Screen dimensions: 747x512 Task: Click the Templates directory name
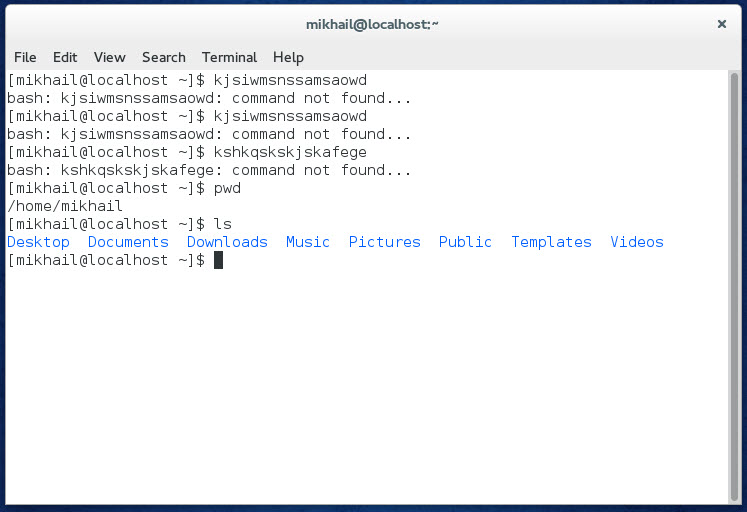coord(551,242)
